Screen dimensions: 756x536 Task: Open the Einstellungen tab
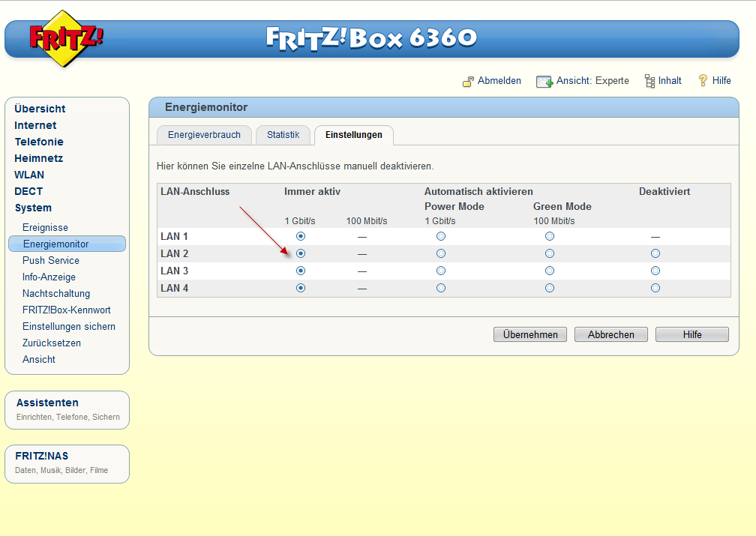click(x=354, y=135)
